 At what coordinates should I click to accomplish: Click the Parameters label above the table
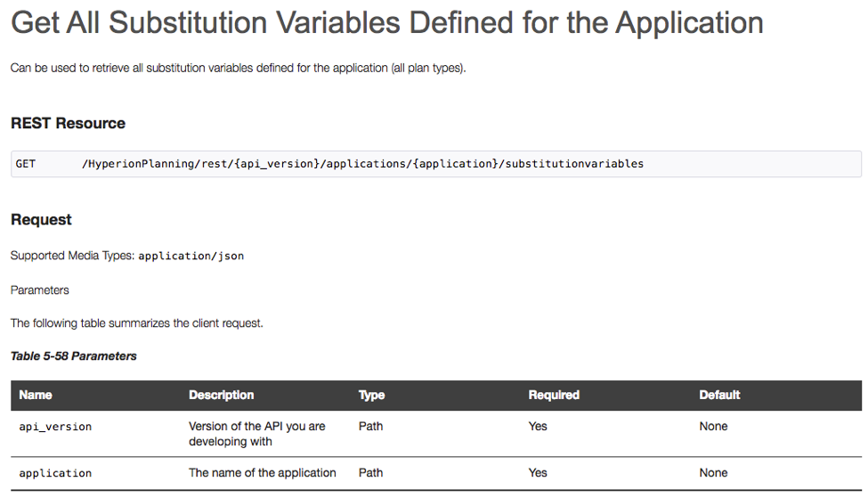[x=39, y=290]
